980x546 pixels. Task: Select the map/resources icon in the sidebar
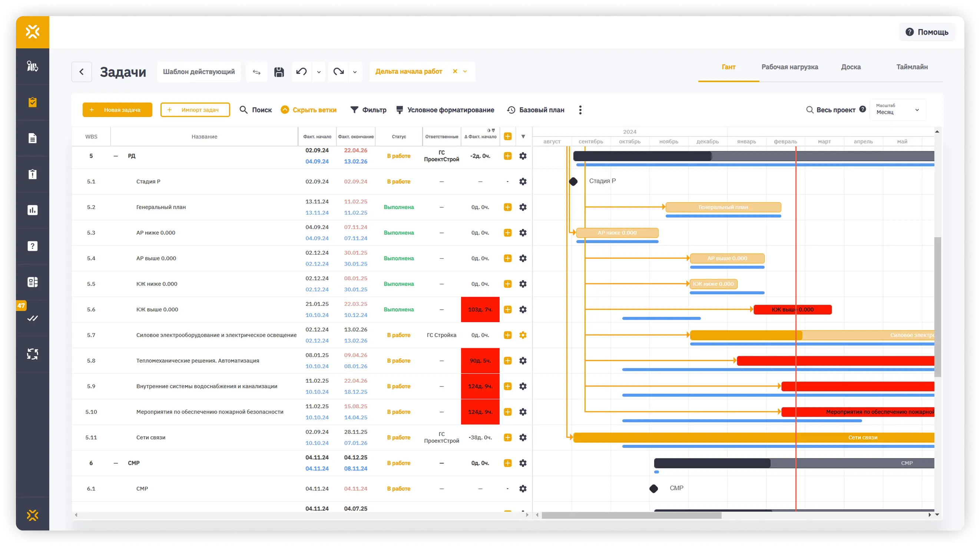[x=32, y=67]
